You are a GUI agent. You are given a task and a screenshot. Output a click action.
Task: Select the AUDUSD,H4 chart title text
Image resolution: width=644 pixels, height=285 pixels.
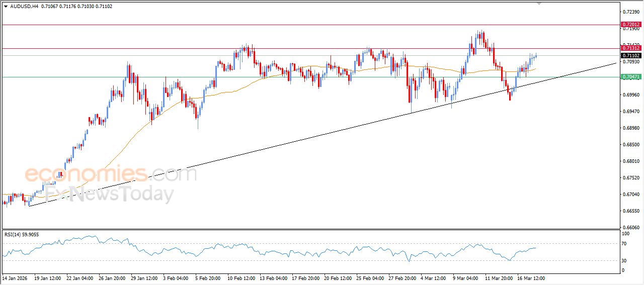point(24,6)
